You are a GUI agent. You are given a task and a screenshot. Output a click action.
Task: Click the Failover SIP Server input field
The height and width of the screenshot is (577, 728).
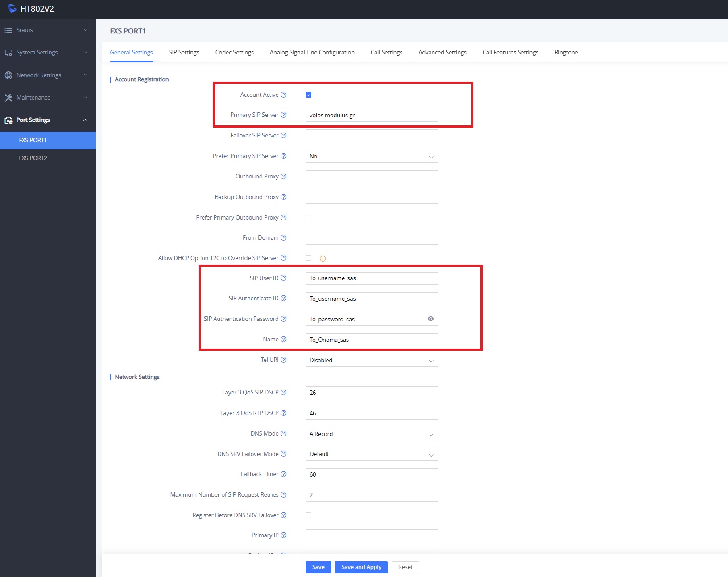372,136
